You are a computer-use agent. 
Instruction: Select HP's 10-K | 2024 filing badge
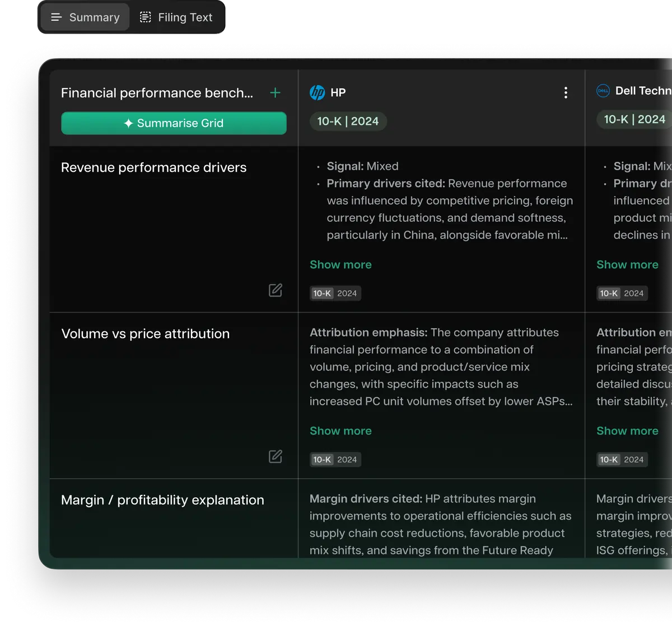tap(348, 121)
